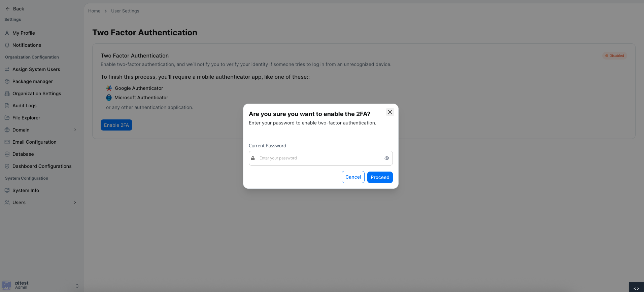Click the Back arrow icon
Image resolution: width=644 pixels, height=292 pixels.
click(7, 9)
